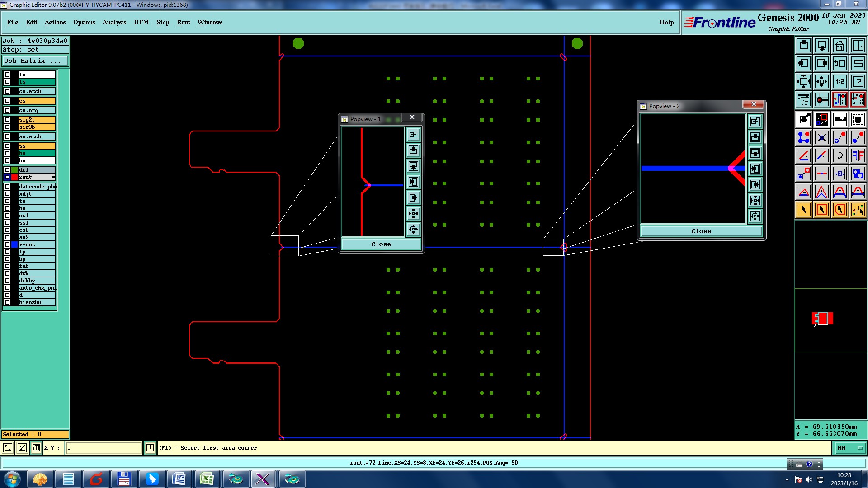The height and width of the screenshot is (488, 868).
Task: Toggle checkbox for layer drl
Action: 7,170
